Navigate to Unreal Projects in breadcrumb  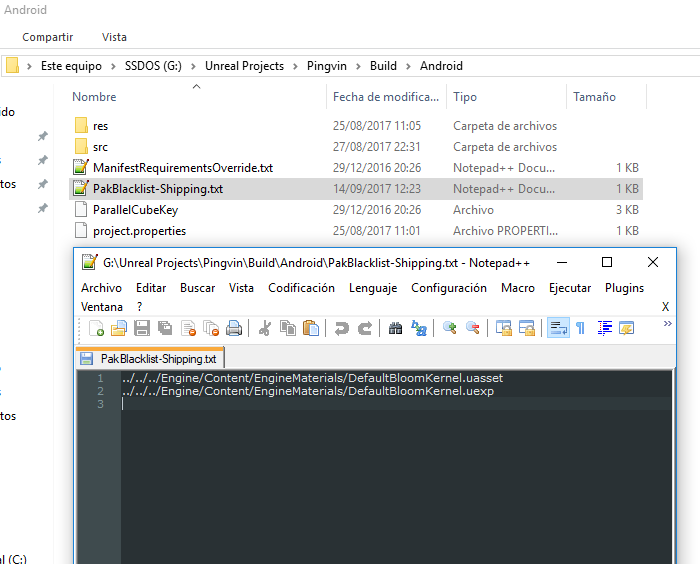[x=244, y=66]
